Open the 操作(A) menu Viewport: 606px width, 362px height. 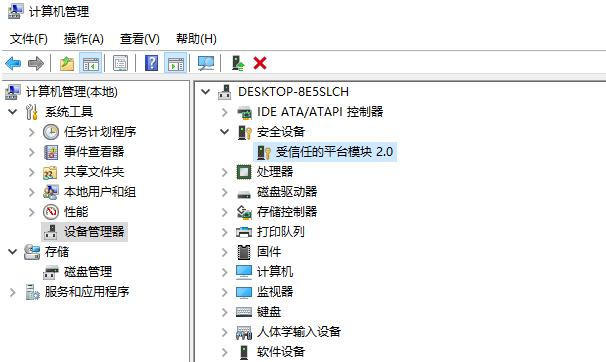pyautogui.click(x=83, y=39)
